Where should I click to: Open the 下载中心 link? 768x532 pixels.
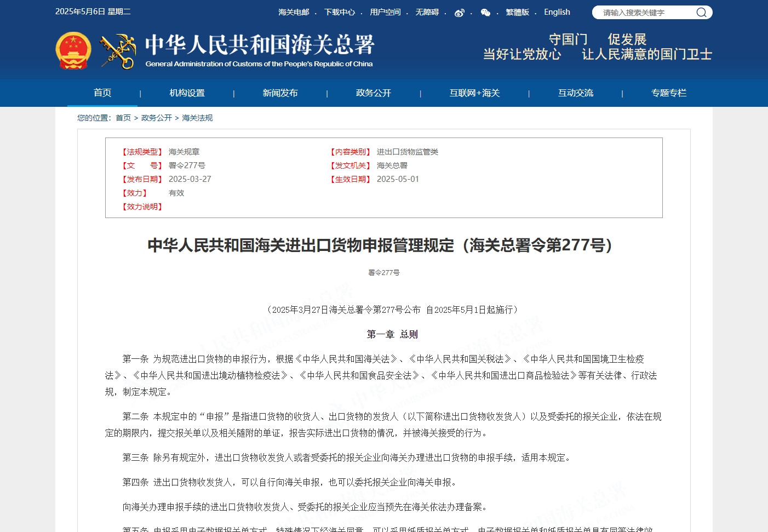point(340,12)
